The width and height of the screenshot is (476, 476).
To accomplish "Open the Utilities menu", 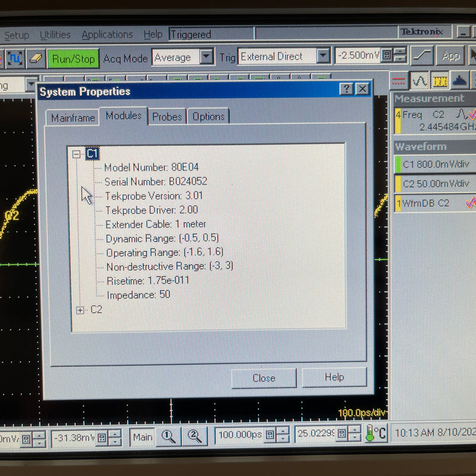I will tap(55, 35).
